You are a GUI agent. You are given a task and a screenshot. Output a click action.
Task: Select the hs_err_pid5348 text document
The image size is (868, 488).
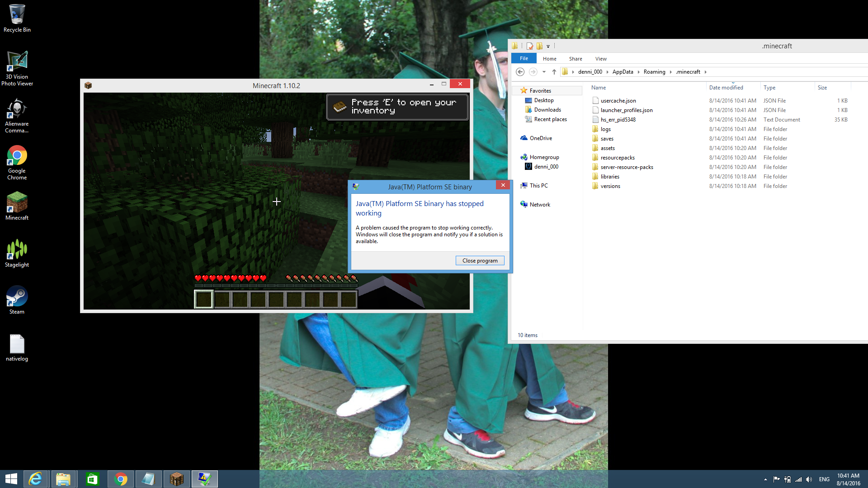click(x=618, y=120)
